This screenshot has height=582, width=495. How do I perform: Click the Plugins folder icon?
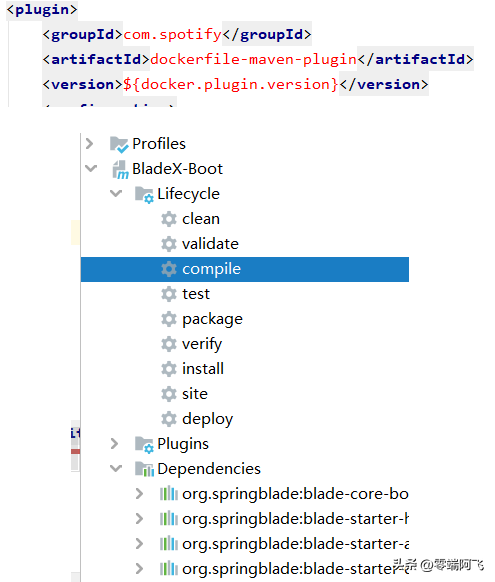[144, 445]
